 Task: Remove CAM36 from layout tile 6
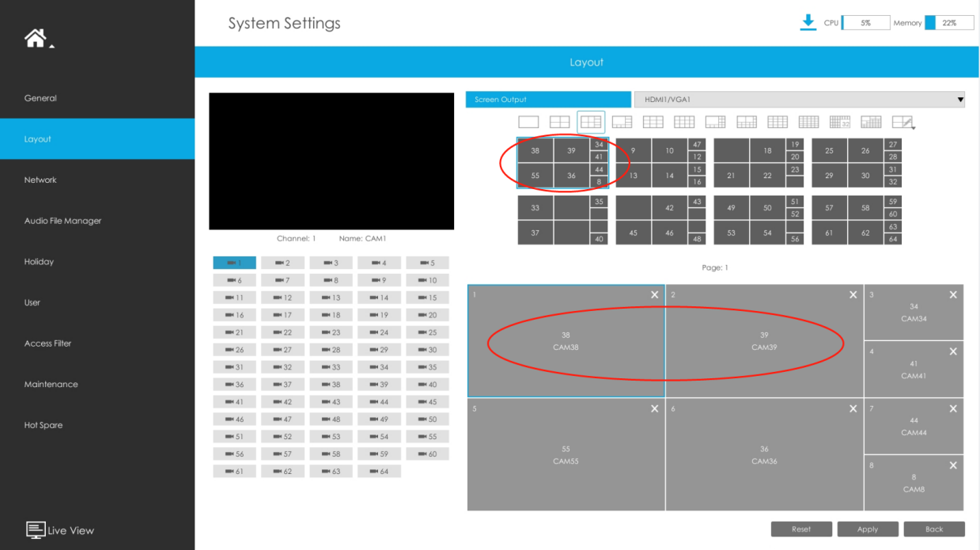tap(853, 408)
